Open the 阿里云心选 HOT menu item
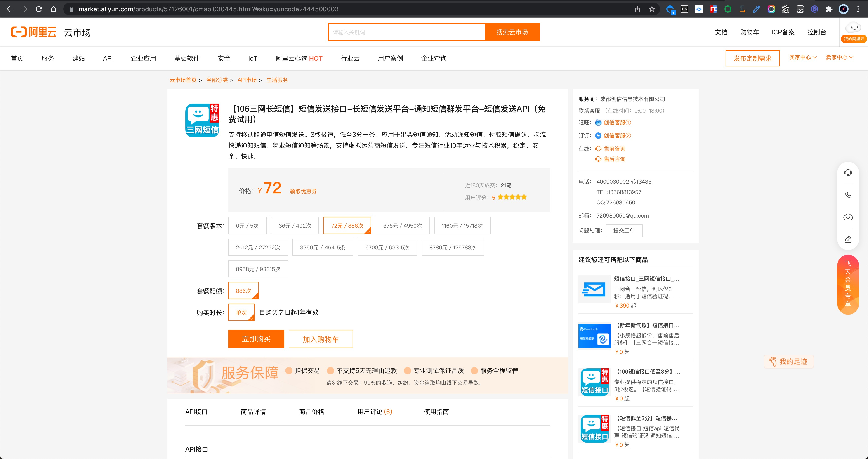 pos(299,58)
